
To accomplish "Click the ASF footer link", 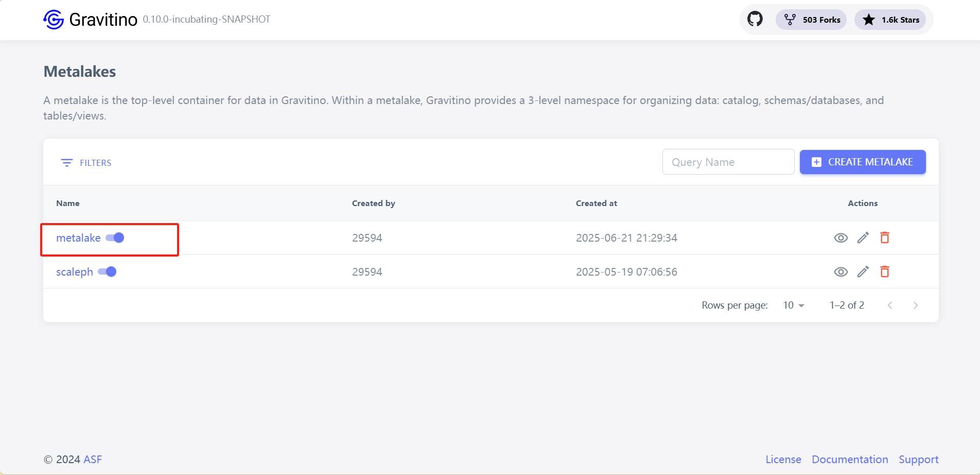I will [93, 460].
